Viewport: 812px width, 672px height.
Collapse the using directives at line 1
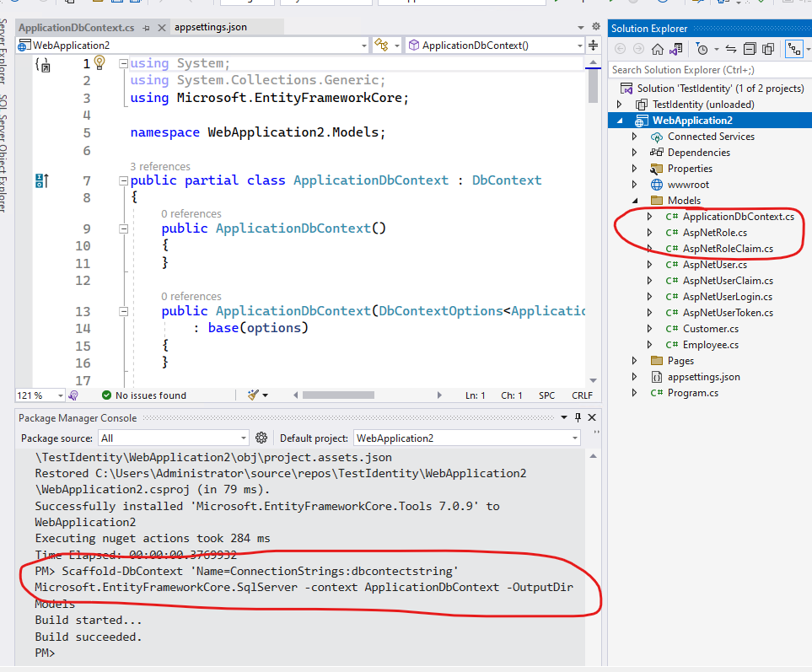(123, 64)
